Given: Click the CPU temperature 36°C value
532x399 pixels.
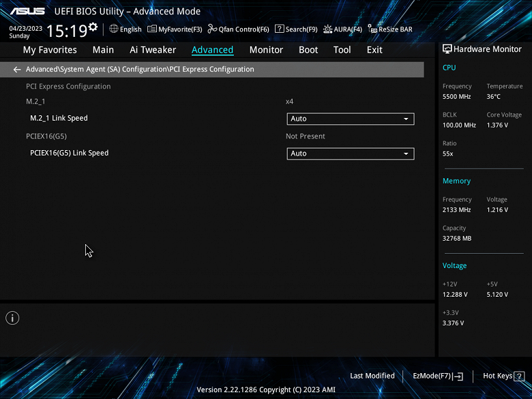Looking at the screenshot, I should (493, 97).
